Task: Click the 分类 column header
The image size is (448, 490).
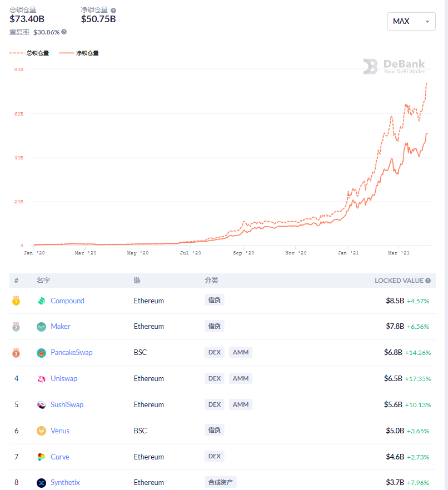Action: (211, 281)
